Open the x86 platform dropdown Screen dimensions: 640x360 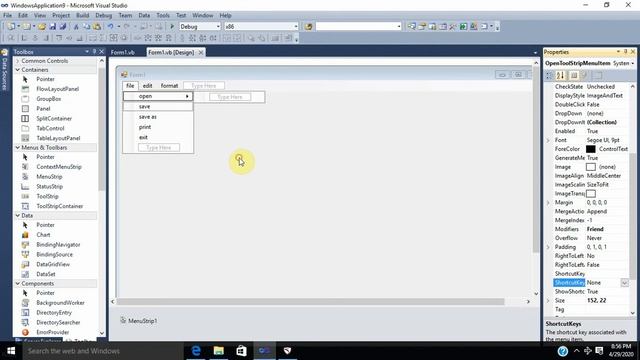pos(296,27)
